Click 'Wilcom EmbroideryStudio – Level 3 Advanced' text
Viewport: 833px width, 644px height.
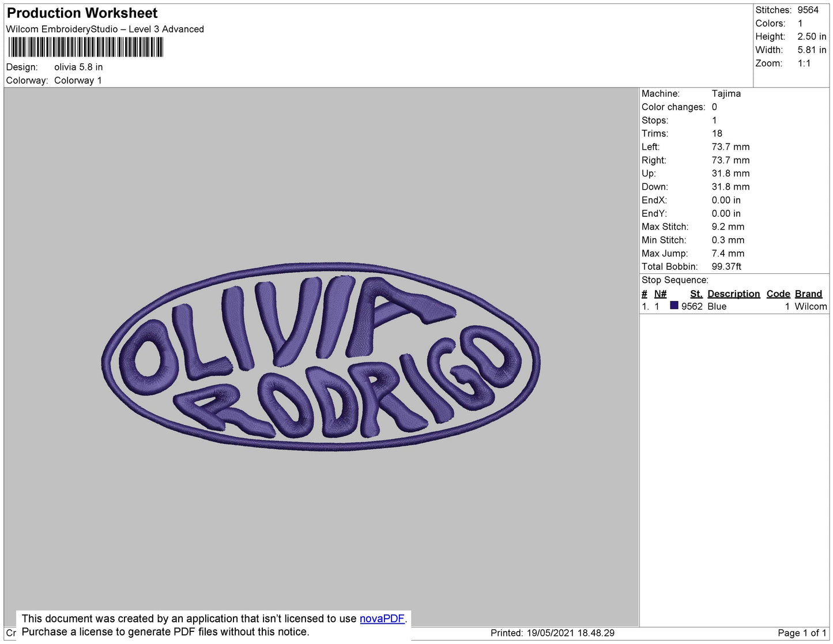click(x=105, y=29)
